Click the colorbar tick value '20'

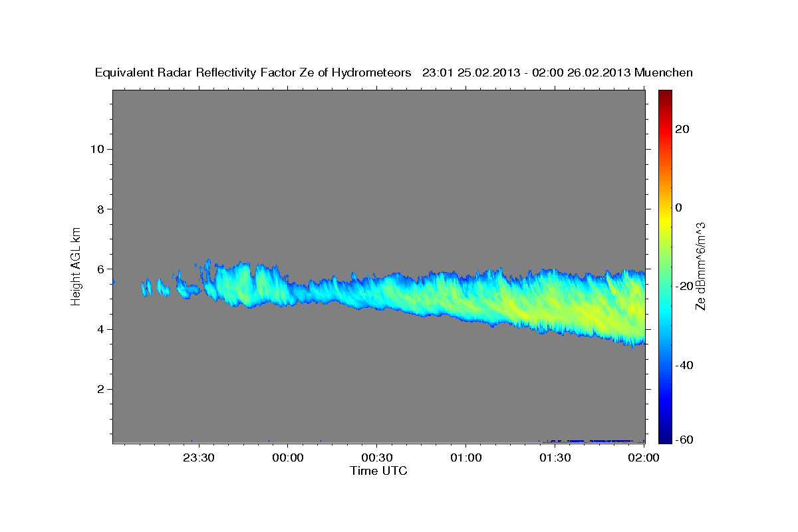coord(682,129)
